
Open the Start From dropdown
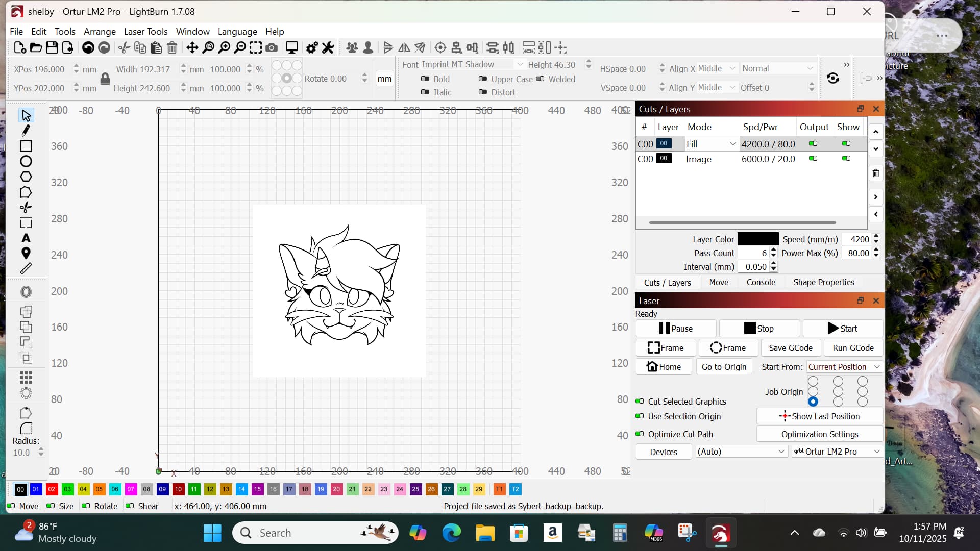coord(844,367)
